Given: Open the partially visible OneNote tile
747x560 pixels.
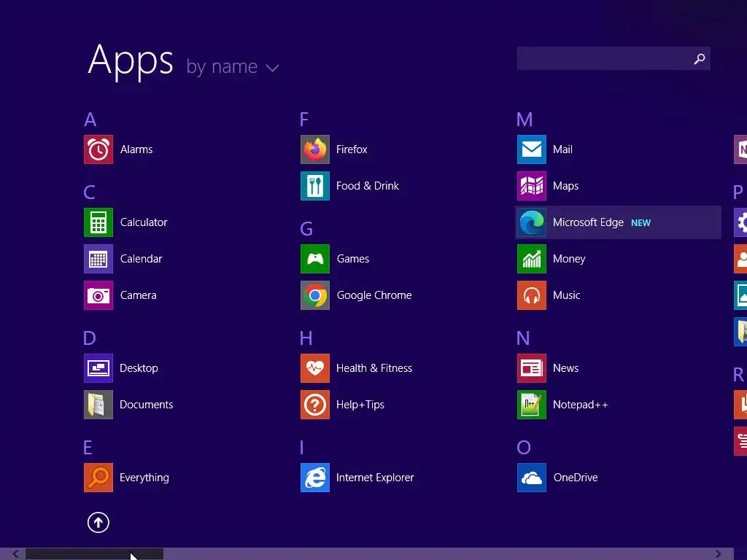Looking at the screenshot, I should click(x=740, y=149).
